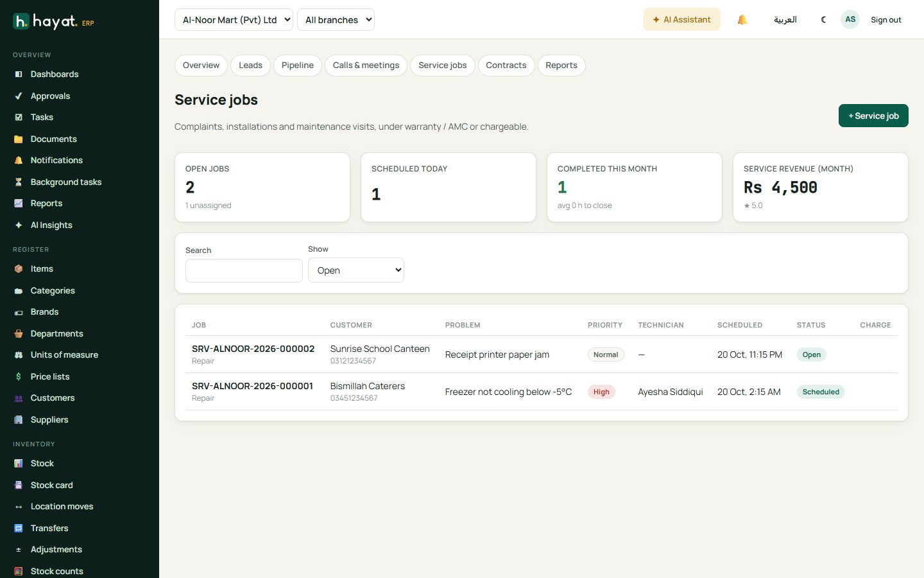Switch to the Pipeline tab
The height and width of the screenshot is (578, 924).
[x=298, y=66]
